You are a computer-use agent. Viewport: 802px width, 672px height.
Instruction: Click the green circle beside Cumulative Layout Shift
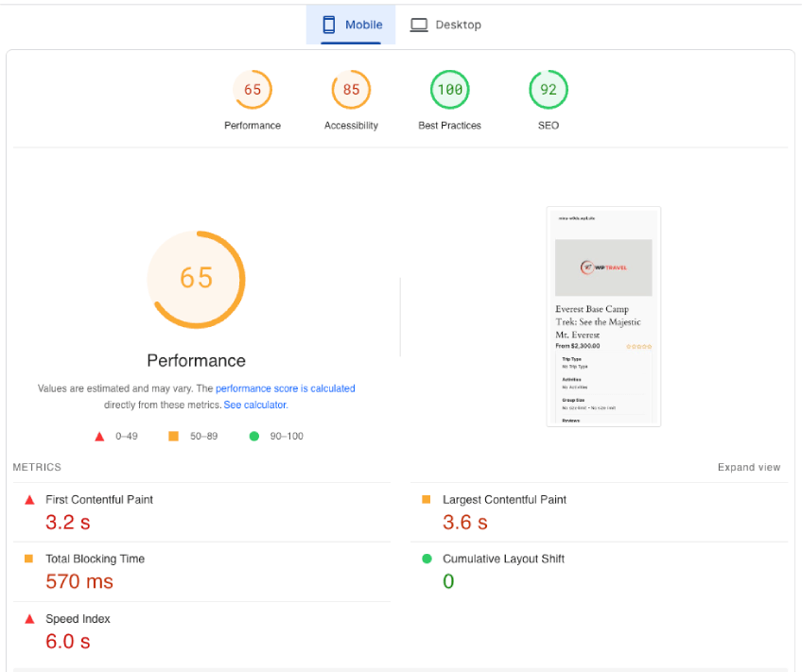(427, 559)
